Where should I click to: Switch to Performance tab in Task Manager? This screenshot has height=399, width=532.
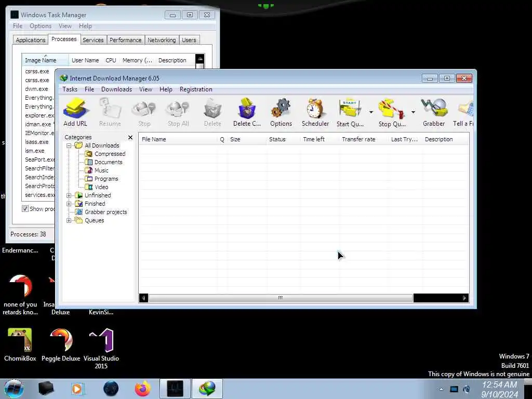[126, 40]
